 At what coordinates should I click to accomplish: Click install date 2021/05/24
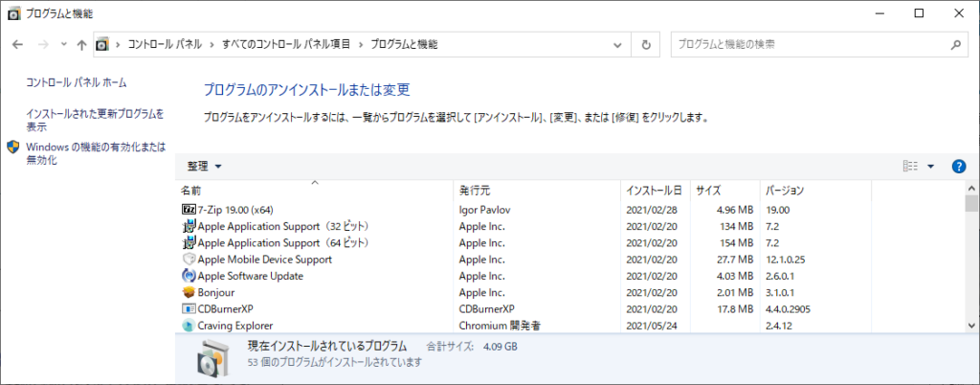pos(651,325)
